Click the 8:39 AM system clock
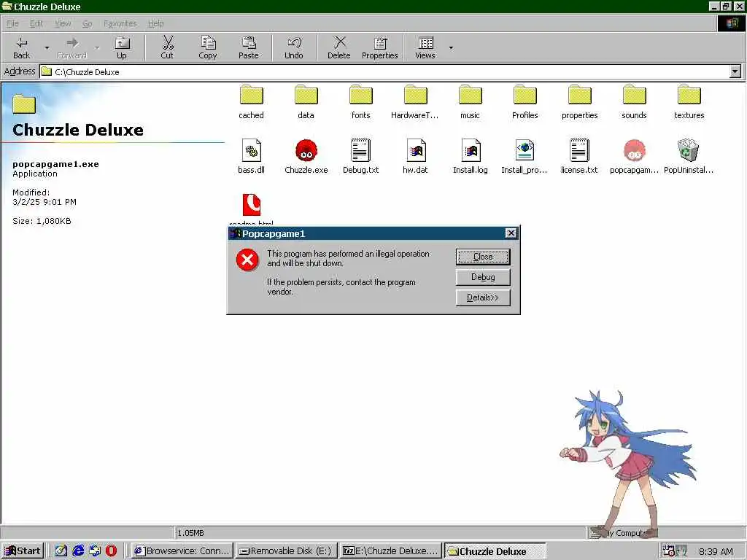Screen dimensions: 747x560 click(716, 551)
